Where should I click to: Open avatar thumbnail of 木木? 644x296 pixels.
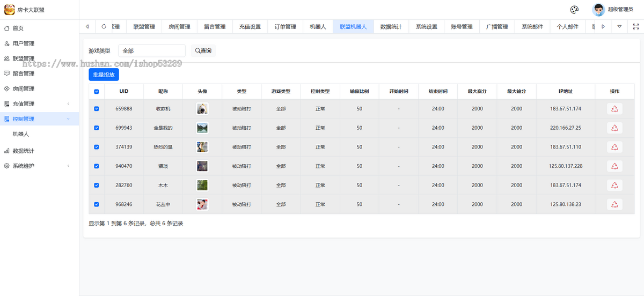tap(202, 186)
